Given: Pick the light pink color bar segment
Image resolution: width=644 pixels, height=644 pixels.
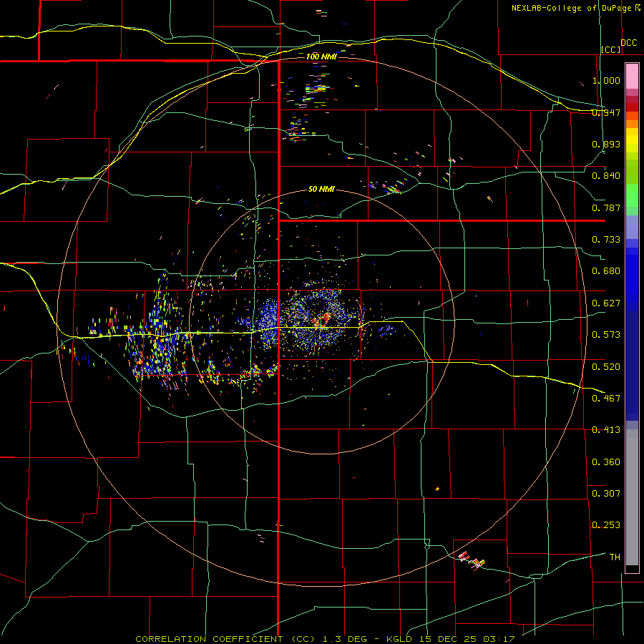Looking at the screenshot, I should (632, 77).
